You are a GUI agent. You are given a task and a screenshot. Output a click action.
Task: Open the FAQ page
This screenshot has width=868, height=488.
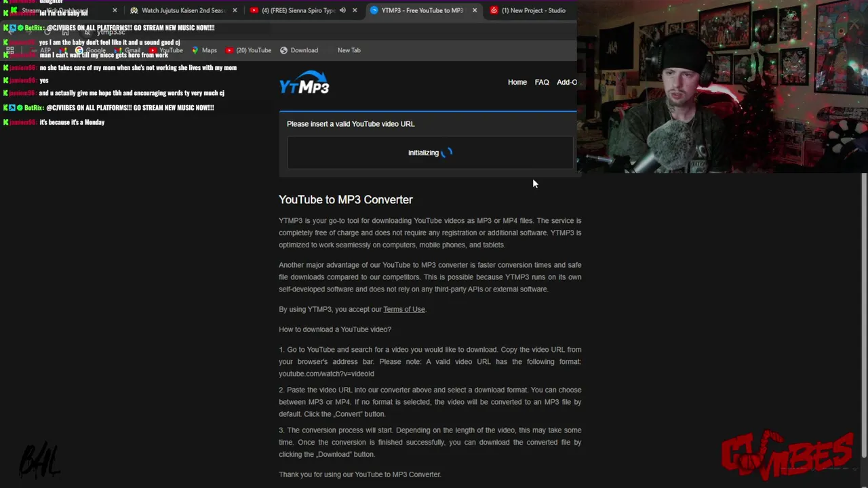tap(542, 82)
